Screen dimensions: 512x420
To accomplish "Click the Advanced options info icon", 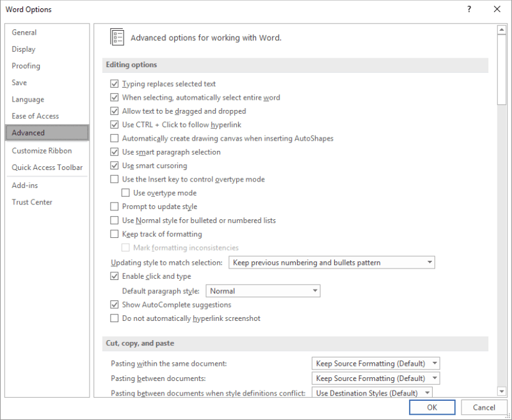I will point(118,37).
